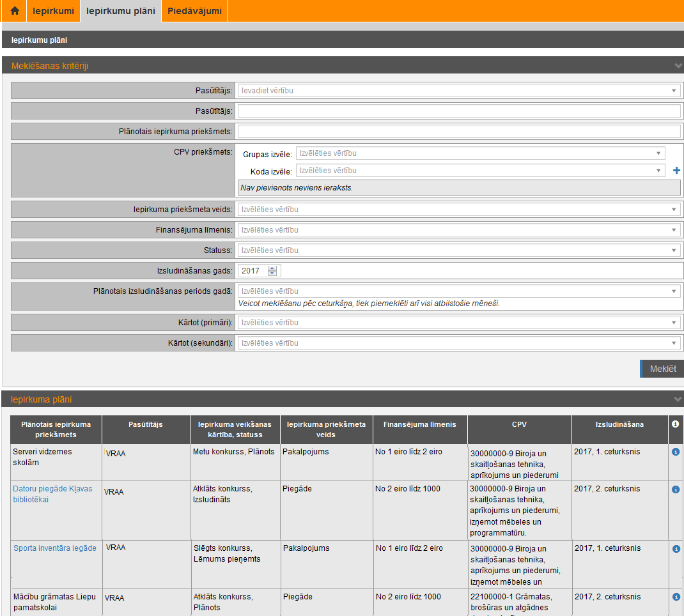Switch to the Piedāvājumi tab

pyautogui.click(x=194, y=11)
